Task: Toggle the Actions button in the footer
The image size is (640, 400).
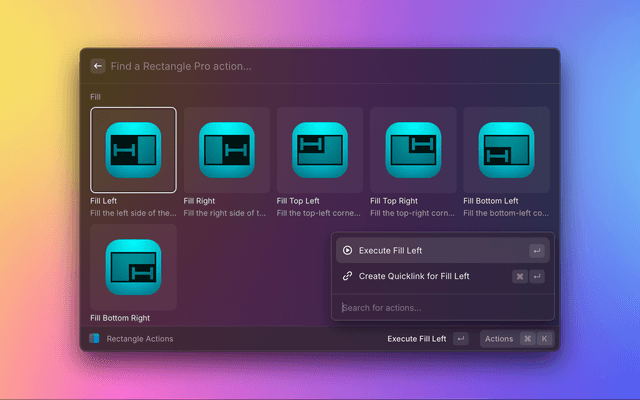Action: [499, 339]
